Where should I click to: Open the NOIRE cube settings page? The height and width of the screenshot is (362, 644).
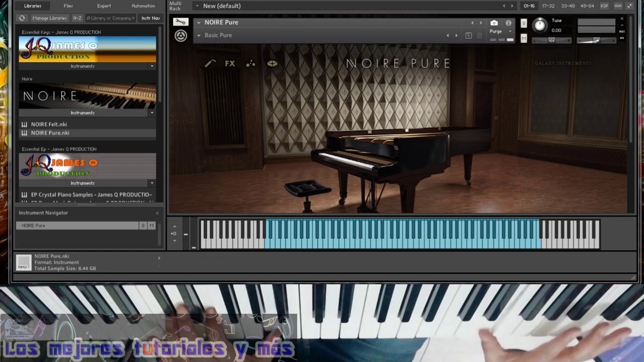[272, 63]
